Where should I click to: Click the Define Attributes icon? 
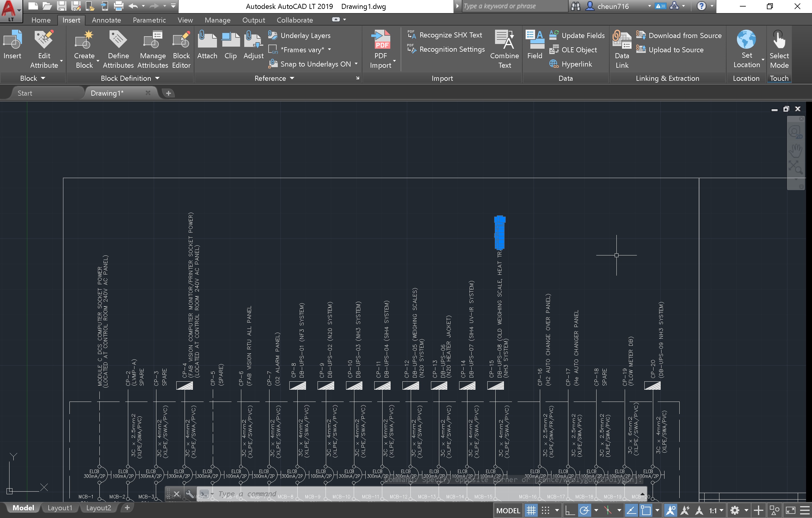(x=118, y=40)
